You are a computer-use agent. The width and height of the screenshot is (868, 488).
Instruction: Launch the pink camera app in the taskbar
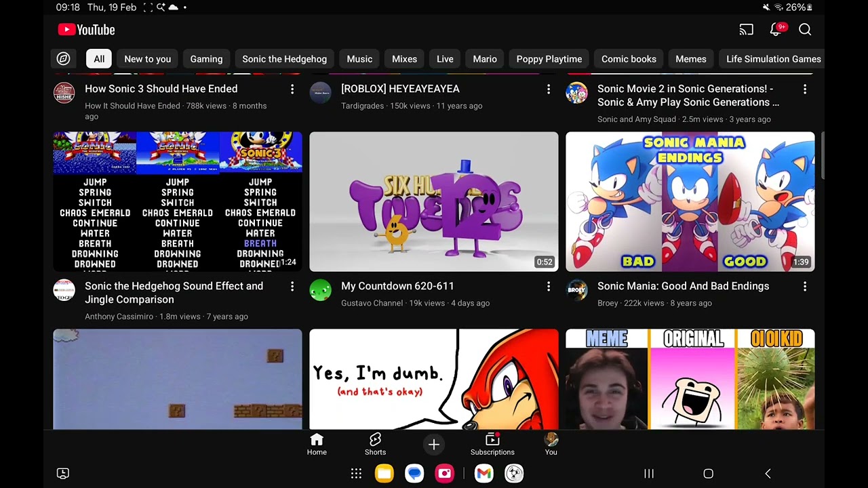pos(445,474)
